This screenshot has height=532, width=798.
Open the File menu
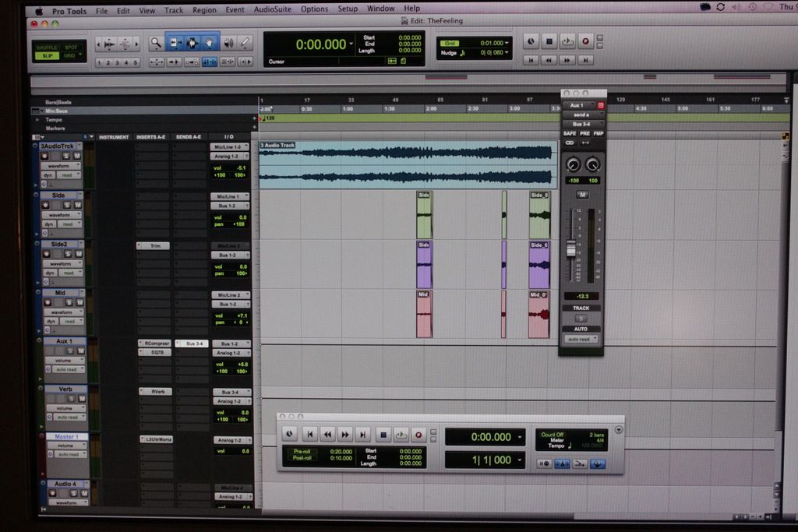coord(101,10)
